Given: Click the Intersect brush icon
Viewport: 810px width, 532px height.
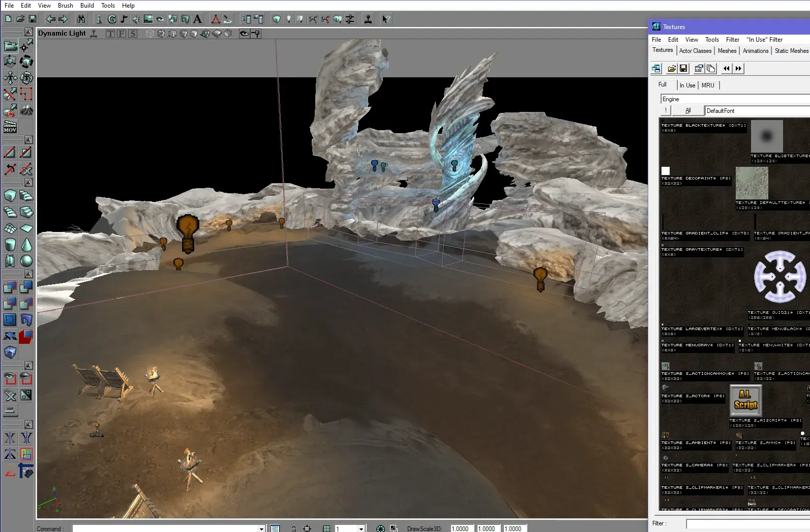Looking at the screenshot, I should click(10, 304).
